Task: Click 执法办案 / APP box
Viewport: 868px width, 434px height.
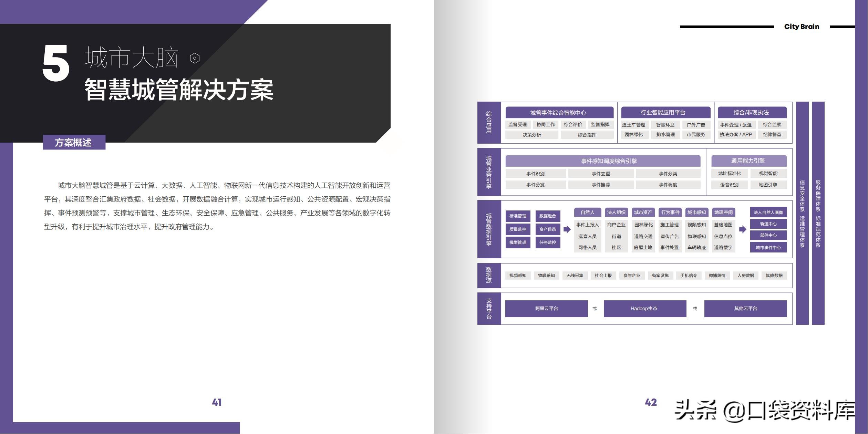Action: coord(736,135)
